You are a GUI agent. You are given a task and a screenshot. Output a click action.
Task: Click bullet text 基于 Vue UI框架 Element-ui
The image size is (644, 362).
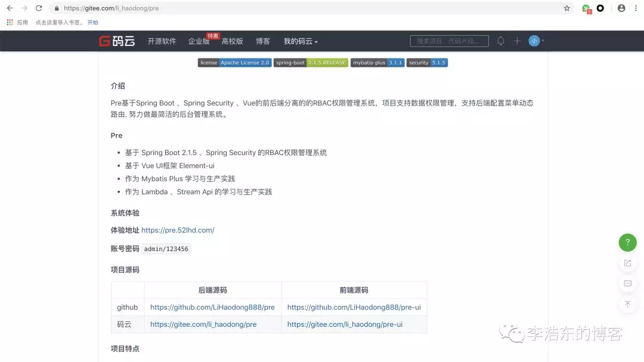point(169,166)
